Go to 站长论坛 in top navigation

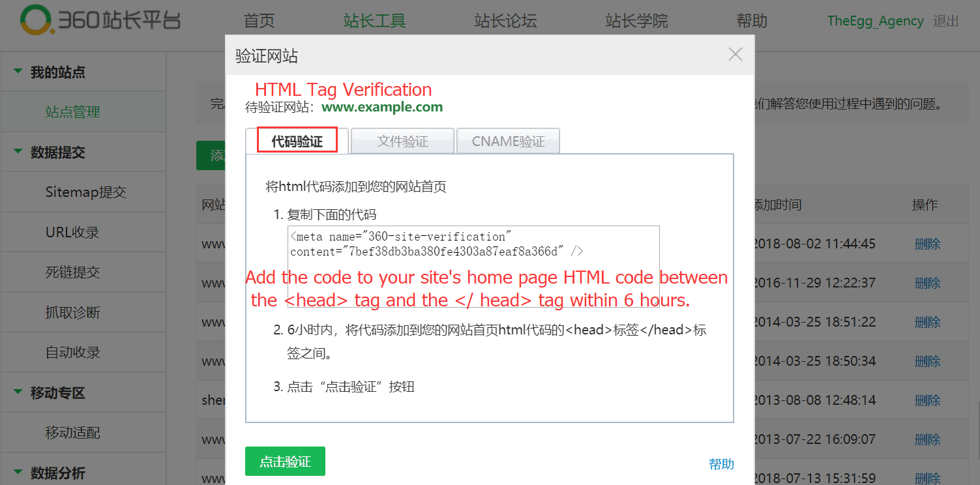[x=506, y=21]
